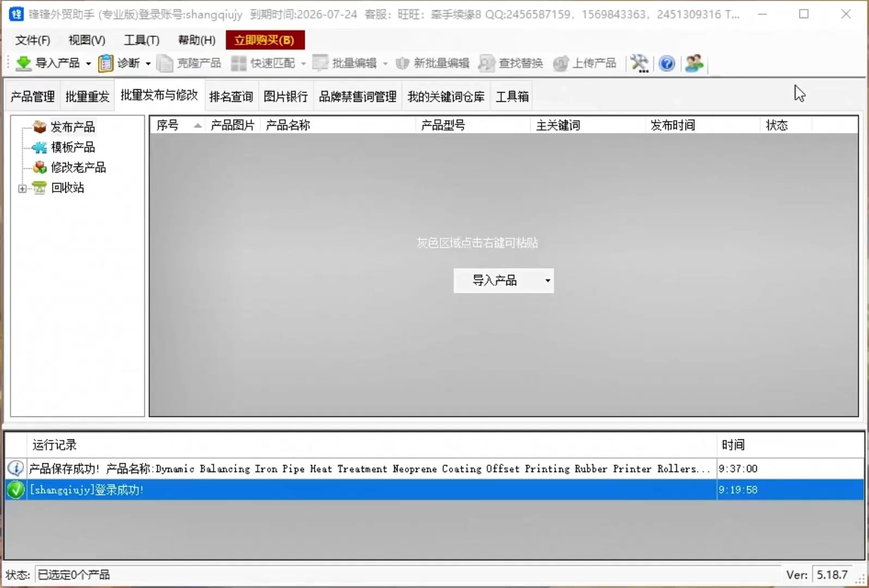869x588 pixels.
Task: Click the Upload Product (上传产品) toolbar icon
Action: pyautogui.click(x=561, y=63)
